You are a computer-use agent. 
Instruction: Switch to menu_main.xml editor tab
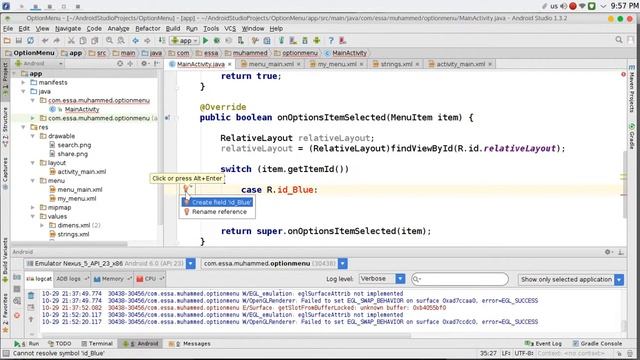271,64
